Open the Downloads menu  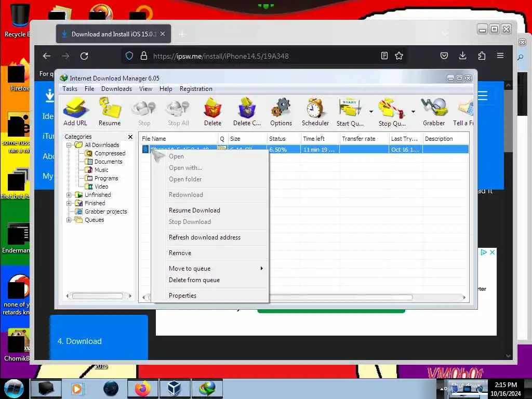[116, 88]
